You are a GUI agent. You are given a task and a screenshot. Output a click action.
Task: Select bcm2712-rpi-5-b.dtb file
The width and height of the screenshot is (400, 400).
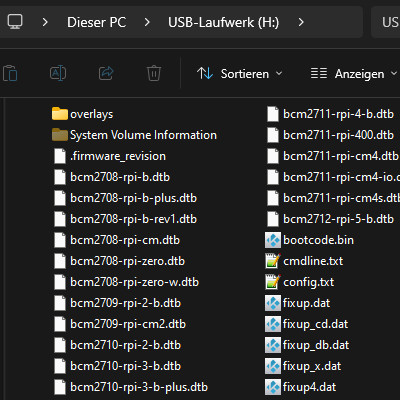coord(330,219)
